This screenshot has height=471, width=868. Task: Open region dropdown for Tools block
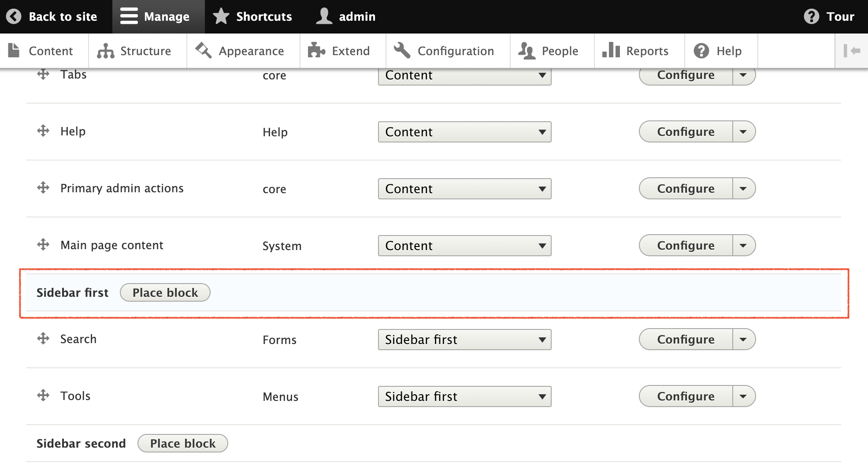point(464,396)
